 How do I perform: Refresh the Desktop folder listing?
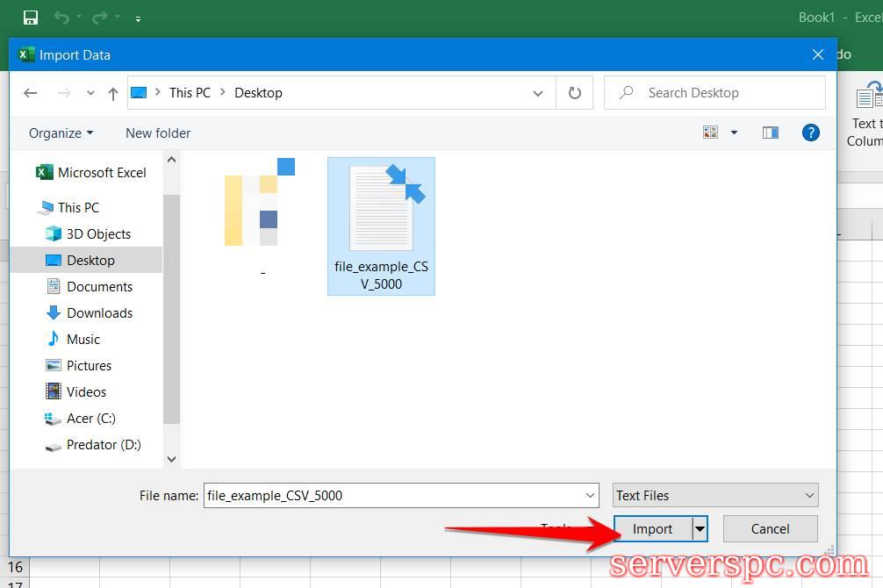tap(575, 93)
